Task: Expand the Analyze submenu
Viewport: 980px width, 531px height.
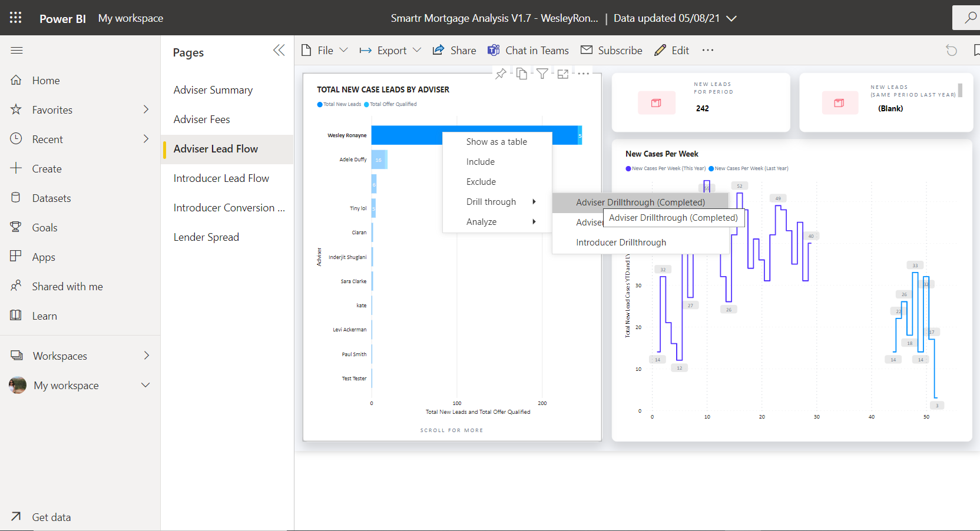Action: [497, 222]
